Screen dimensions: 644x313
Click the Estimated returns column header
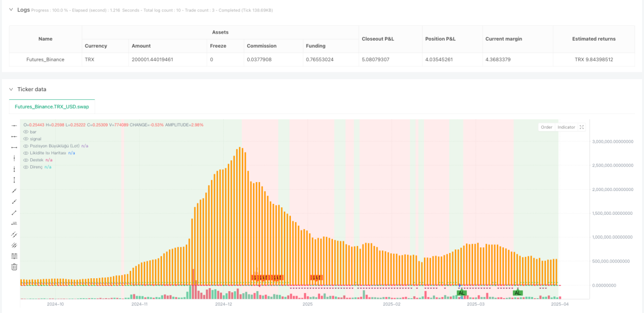594,39
